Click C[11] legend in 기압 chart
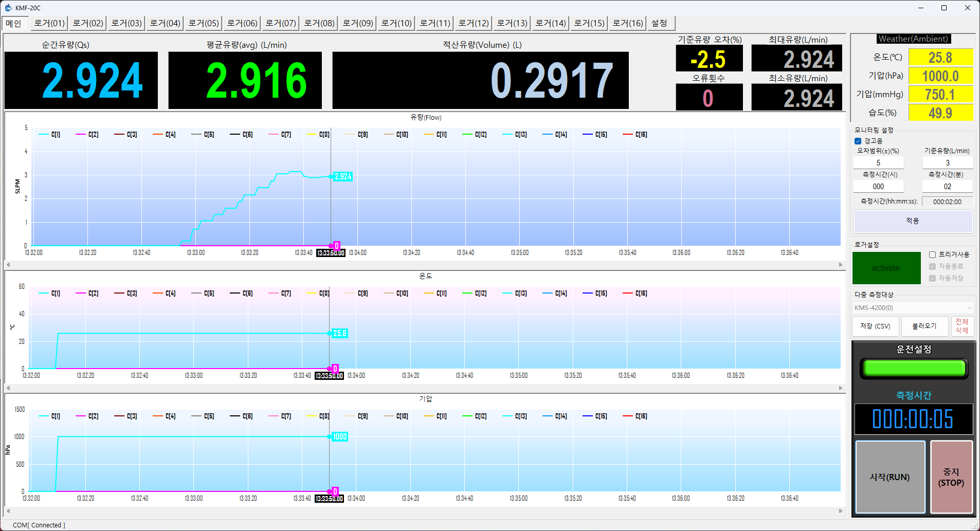980x531 pixels. pos(435,416)
